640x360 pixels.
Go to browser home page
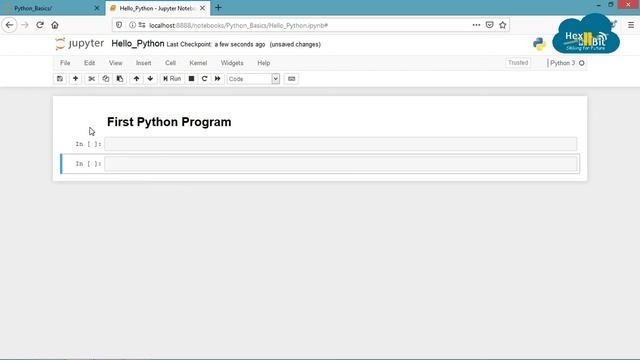click(55, 25)
